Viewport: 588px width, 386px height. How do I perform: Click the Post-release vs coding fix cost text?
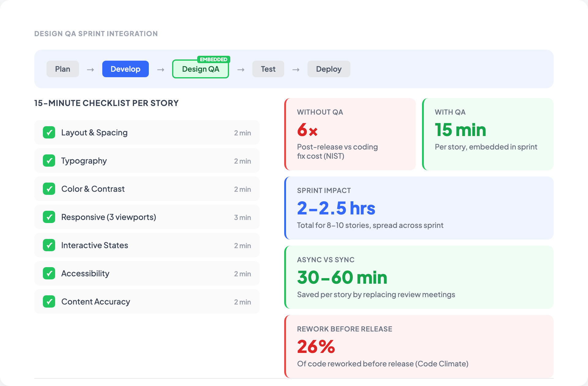click(337, 151)
